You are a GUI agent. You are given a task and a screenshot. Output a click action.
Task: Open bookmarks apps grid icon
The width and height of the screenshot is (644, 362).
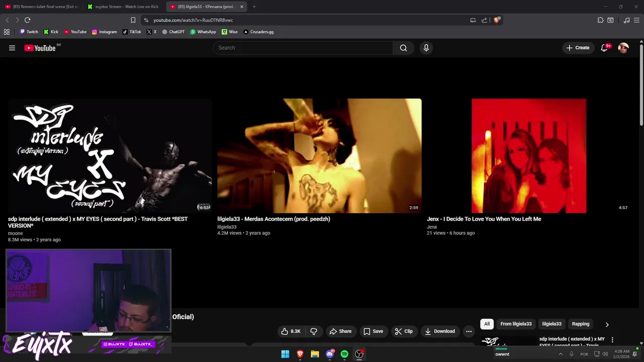7,32
